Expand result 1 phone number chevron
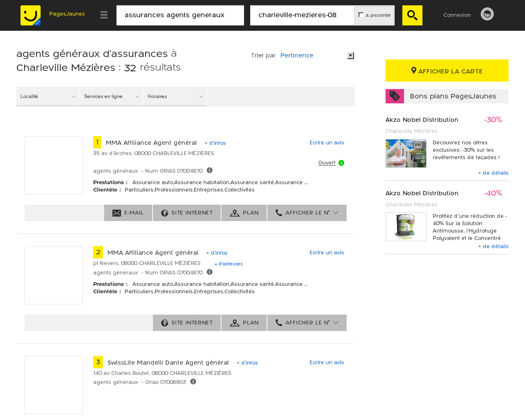This screenshot has width=525, height=420. (336, 213)
